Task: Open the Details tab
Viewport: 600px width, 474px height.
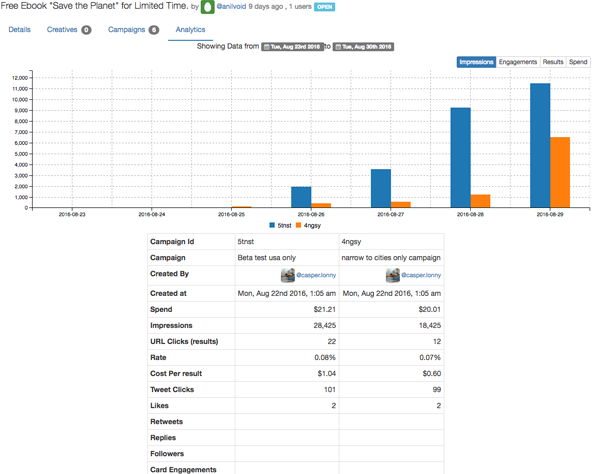Action: pos(19,30)
